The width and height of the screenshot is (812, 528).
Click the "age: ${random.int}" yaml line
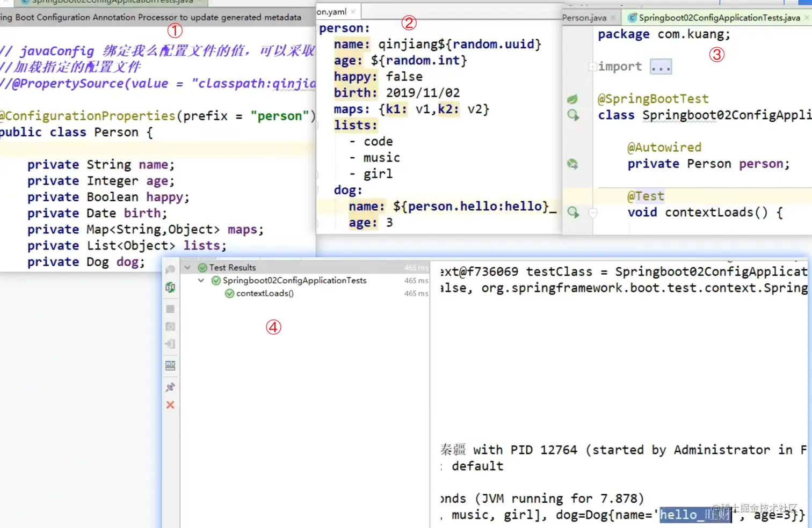pyautogui.click(x=401, y=61)
